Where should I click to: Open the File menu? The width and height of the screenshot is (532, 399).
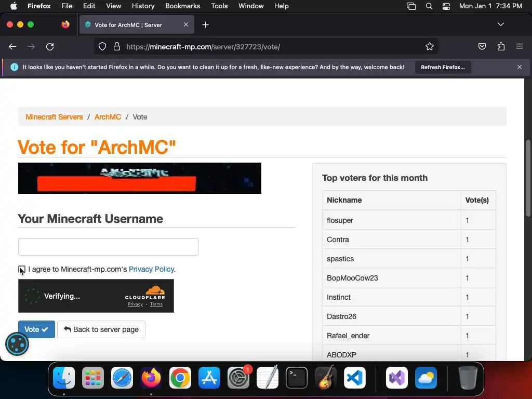click(66, 6)
